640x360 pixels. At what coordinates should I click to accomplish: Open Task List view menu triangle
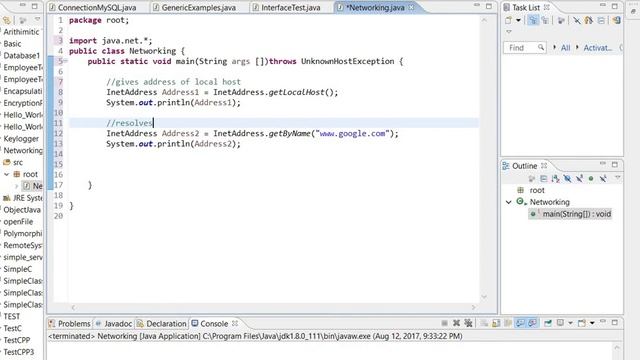click(509, 32)
